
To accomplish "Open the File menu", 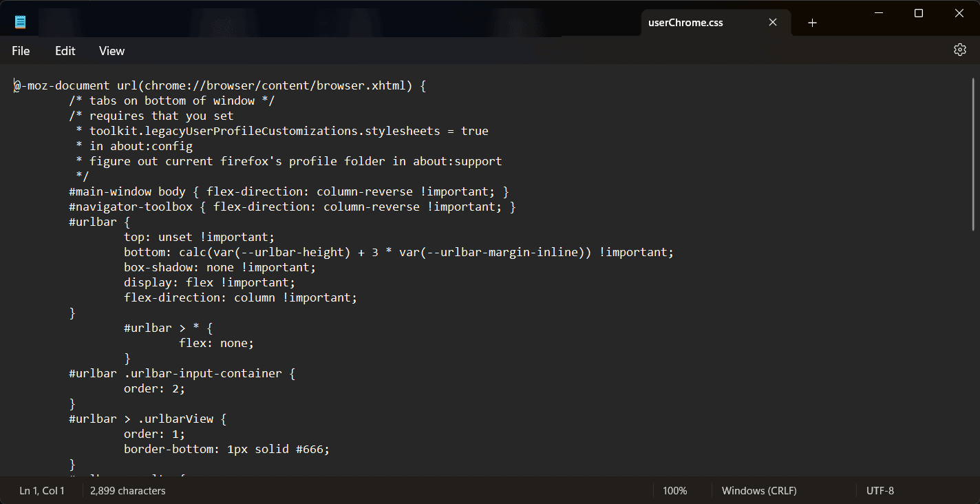I will point(21,51).
